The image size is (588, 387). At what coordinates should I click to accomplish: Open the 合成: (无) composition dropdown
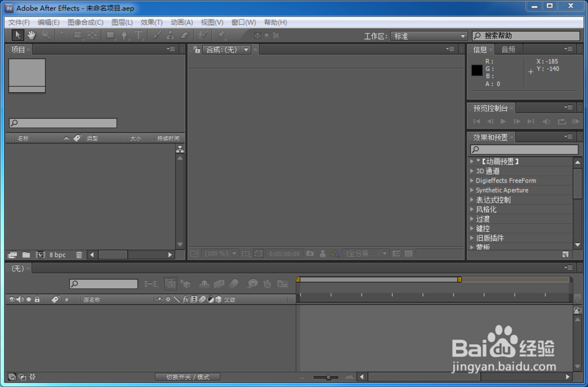click(x=226, y=49)
